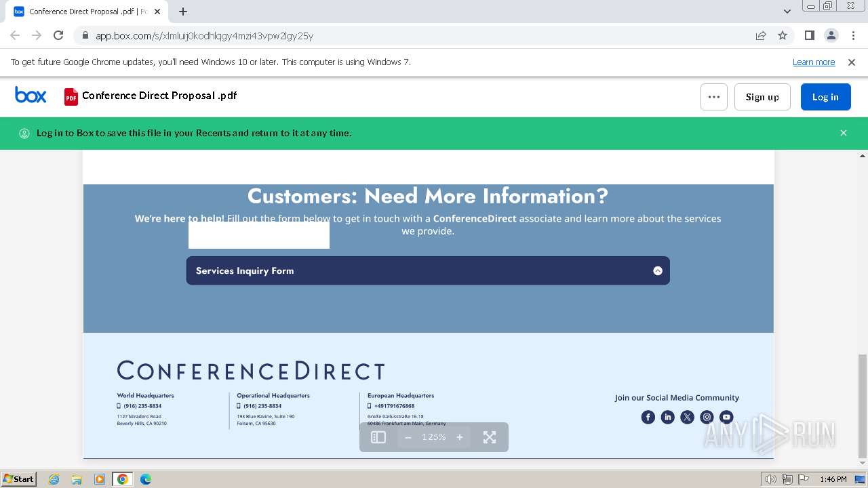
Task: Open Windows Media Player from taskbar
Action: click(x=100, y=479)
